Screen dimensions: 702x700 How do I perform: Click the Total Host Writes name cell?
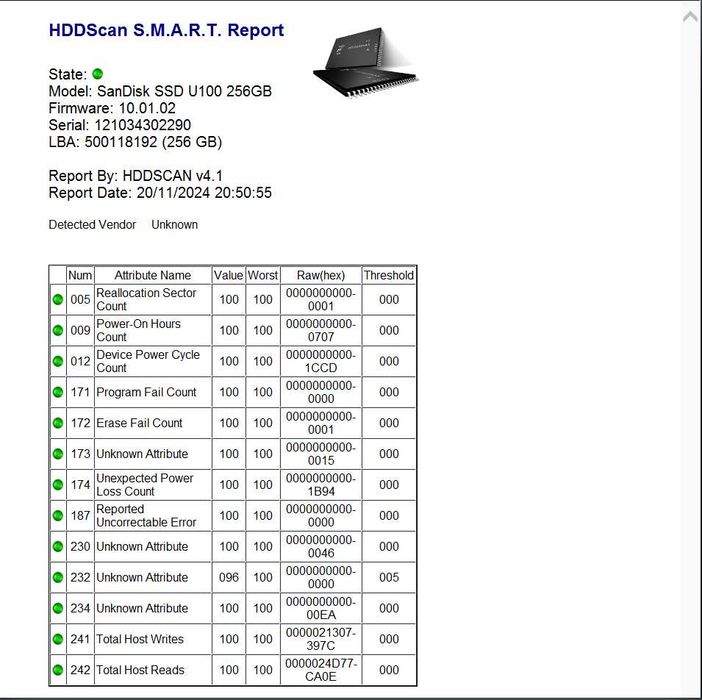(x=153, y=639)
